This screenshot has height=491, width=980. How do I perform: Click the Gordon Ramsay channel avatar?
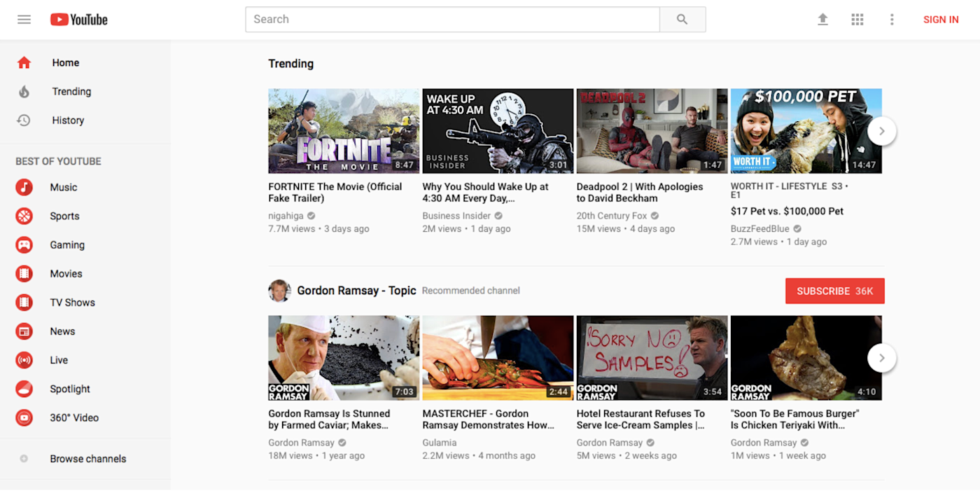pyautogui.click(x=279, y=291)
